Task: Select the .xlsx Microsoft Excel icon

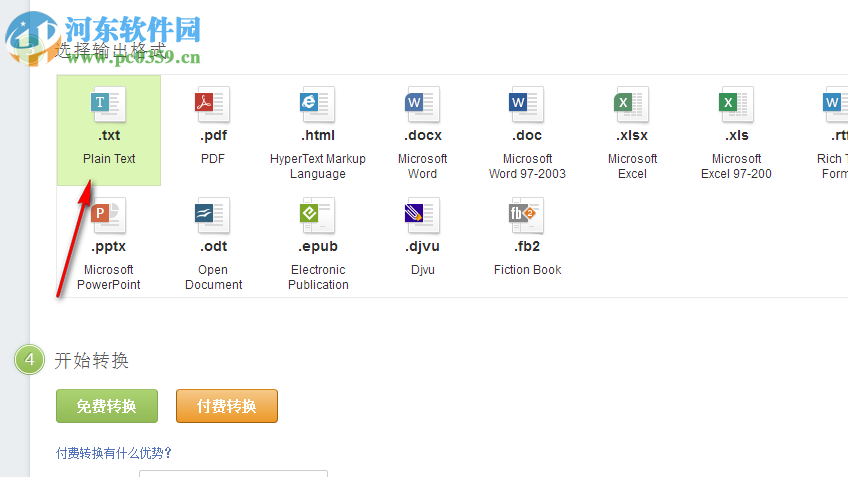Action: [632, 104]
